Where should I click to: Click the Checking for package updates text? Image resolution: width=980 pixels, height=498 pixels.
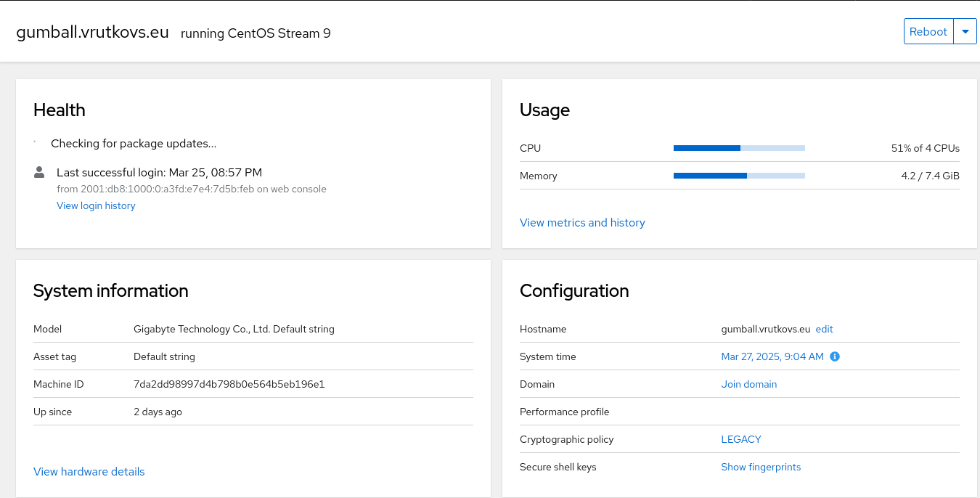134,144
